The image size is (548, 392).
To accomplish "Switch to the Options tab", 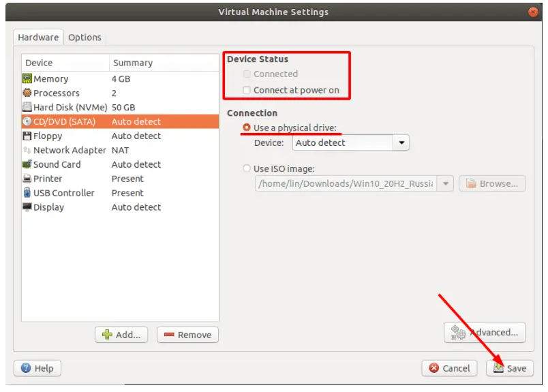I will pyautogui.click(x=85, y=37).
